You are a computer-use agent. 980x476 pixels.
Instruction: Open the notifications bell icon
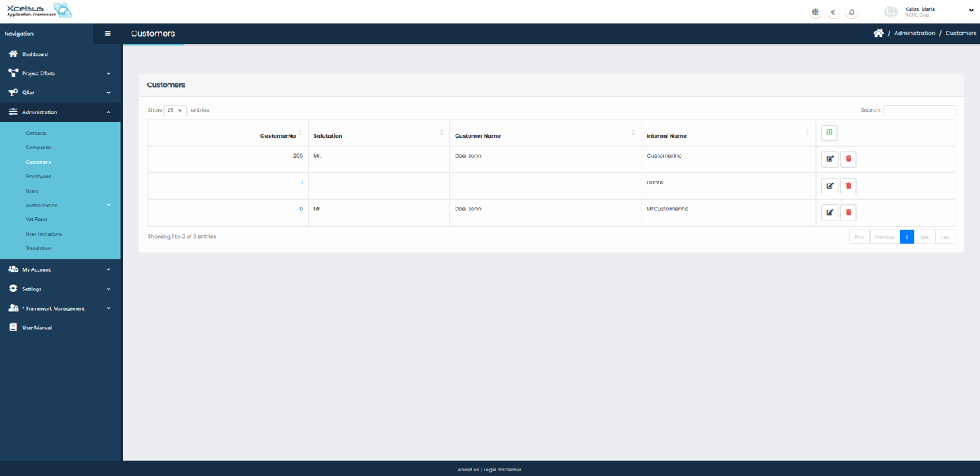[851, 12]
